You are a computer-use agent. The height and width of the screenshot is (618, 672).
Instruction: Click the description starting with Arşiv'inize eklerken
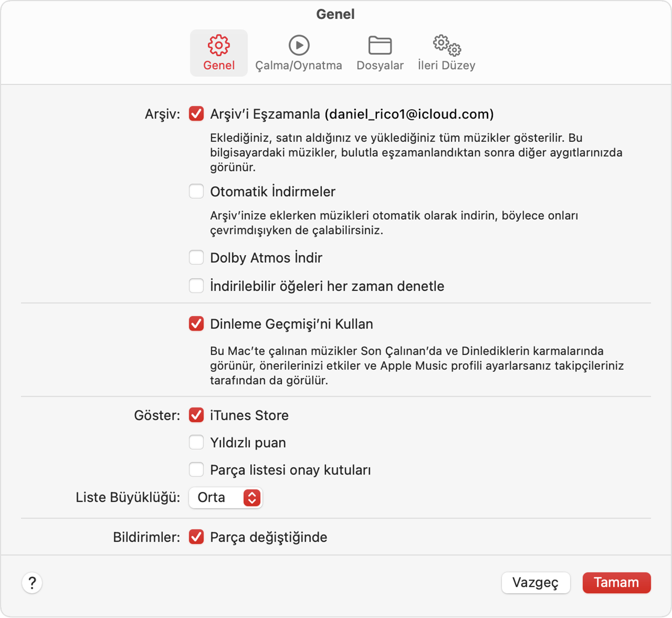point(394,223)
